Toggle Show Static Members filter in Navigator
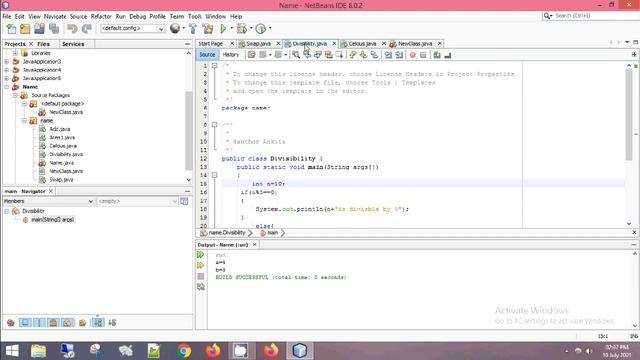 point(39,323)
